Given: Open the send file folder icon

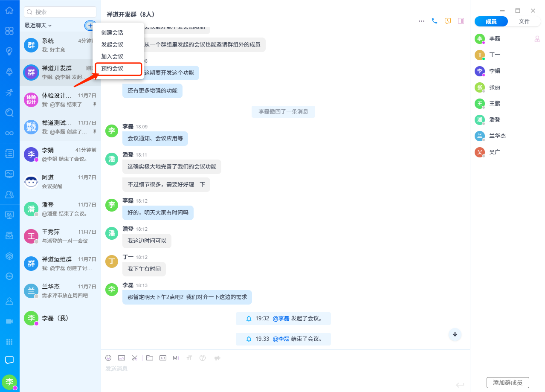Looking at the screenshot, I should click(x=149, y=358).
